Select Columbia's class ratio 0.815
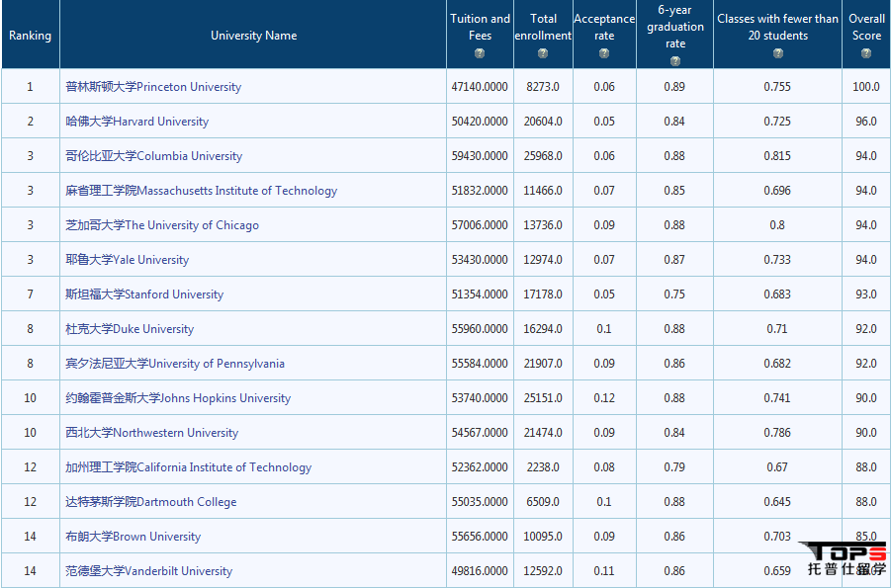Screen dimensions: 891x588 (777, 156)
